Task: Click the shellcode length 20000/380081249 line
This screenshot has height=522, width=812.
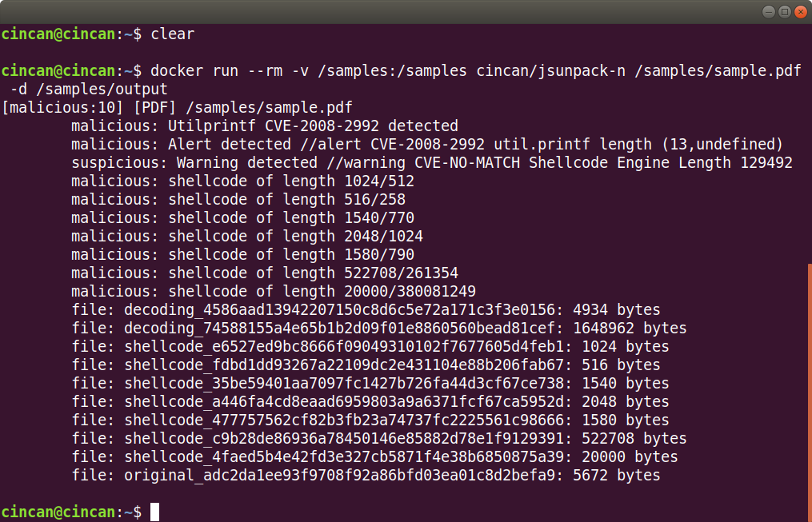Action: (274, 291)
